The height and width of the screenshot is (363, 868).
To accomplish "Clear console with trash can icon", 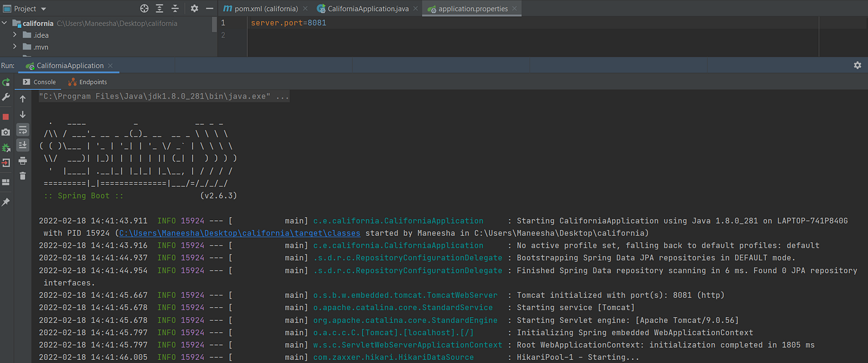I will (x=23, y=176).
